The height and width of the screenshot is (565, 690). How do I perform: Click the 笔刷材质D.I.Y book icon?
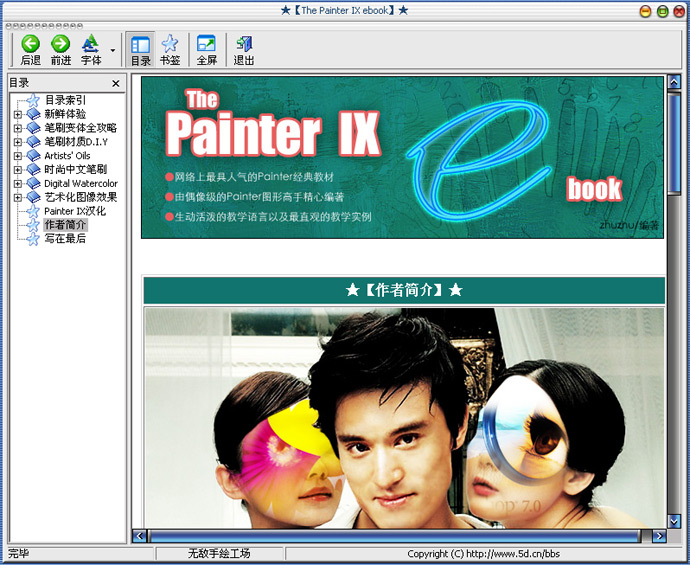coord(33,142)
